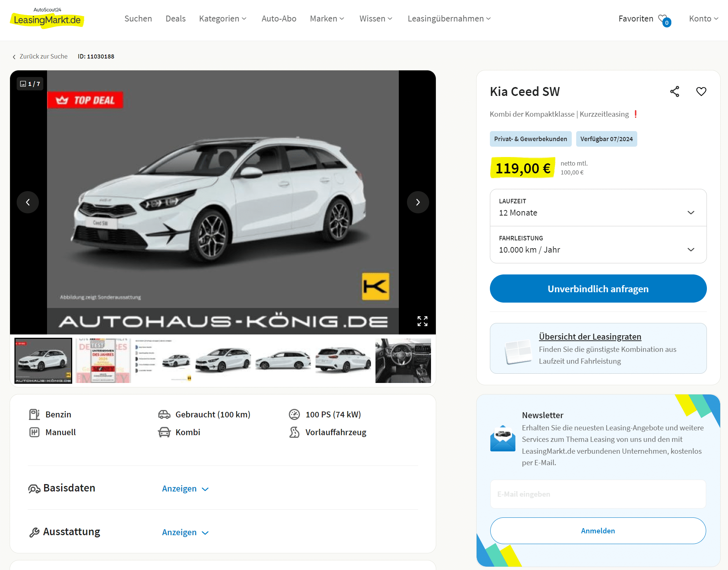This screenshot has height=570, width=728.
Task: Click the Benzin fuel pump icon
Action: point(34,414)
